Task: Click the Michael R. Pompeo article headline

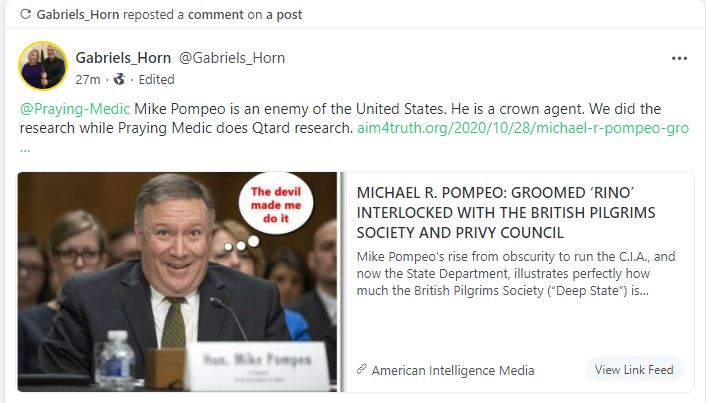Action: pos(506,213)
